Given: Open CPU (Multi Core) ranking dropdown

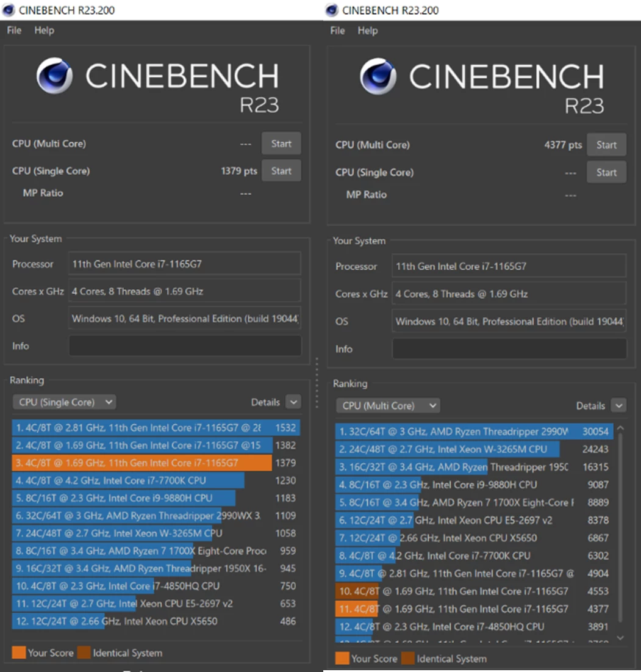Looking at the screenshot, I should pyautogui.click(x=389, y=405).
